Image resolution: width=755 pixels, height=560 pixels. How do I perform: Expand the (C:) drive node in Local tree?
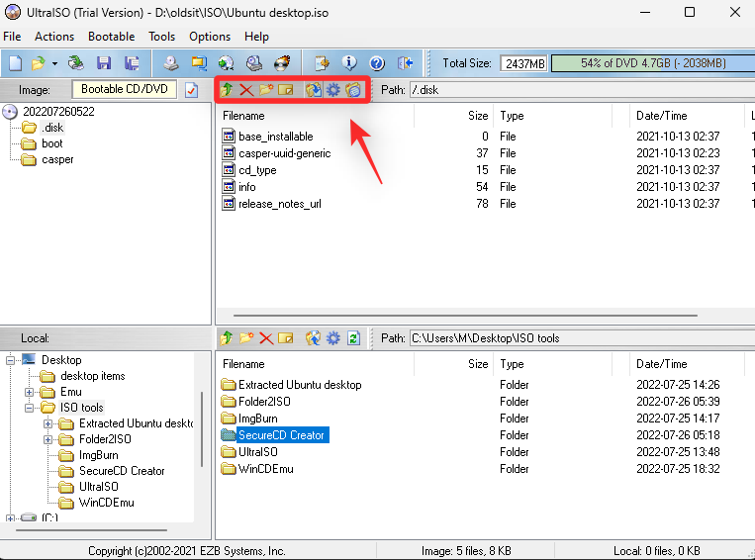coord(10,518)
